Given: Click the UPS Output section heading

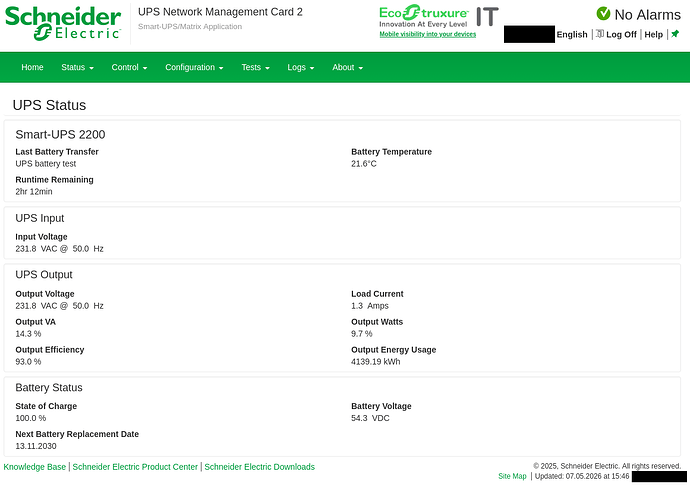Looking at the screenshot, I should click(x=44, y=275).
